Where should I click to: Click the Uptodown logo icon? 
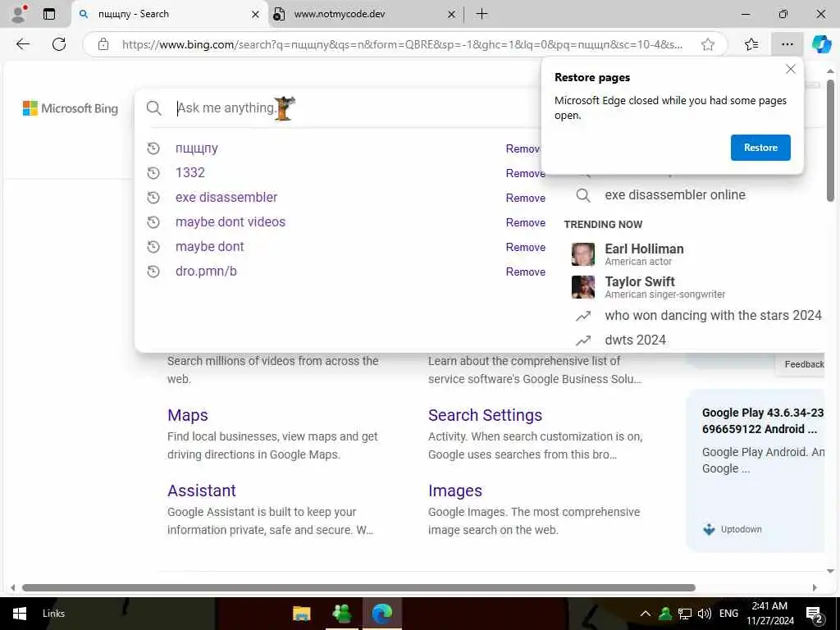709,529
